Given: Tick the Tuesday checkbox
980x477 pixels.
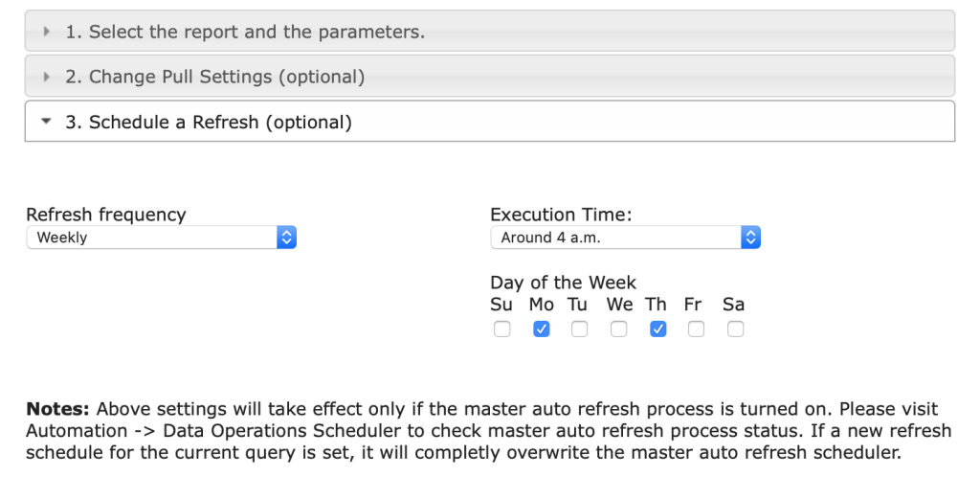Looking at the screenshot, I should [x=579, y=329].
